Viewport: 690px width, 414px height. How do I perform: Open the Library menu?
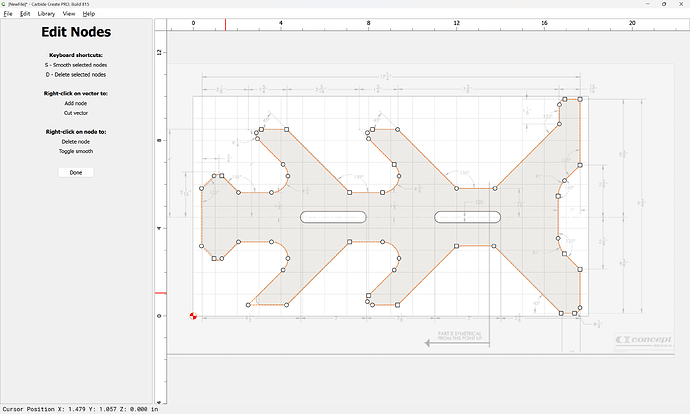pyautogui.click(x=46, y=14)
